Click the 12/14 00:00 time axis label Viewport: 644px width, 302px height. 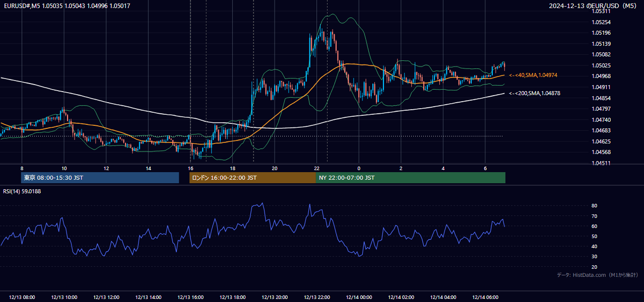[359, 297]
